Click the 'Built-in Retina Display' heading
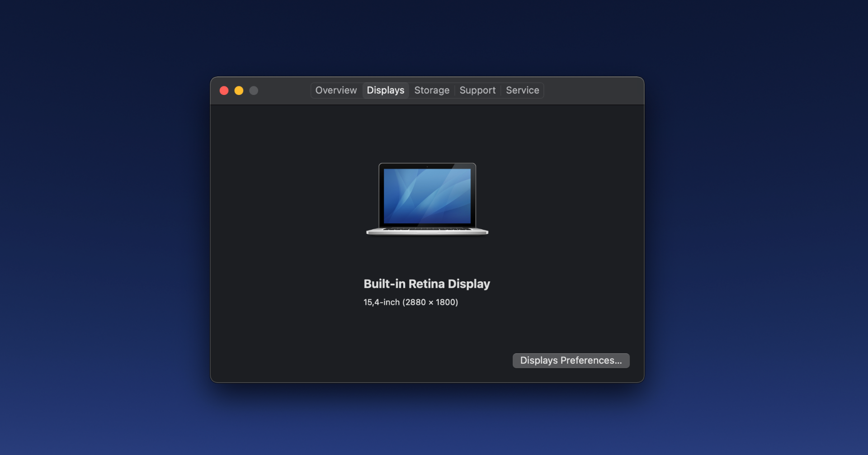 coord(427,284)
